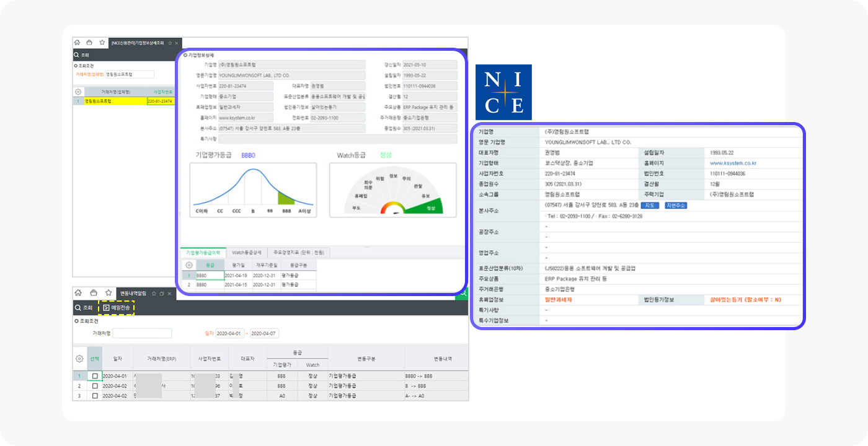Click the BBB0 기업평가등급 value
This screenshot has width=868, height=446.
[248, 155]
